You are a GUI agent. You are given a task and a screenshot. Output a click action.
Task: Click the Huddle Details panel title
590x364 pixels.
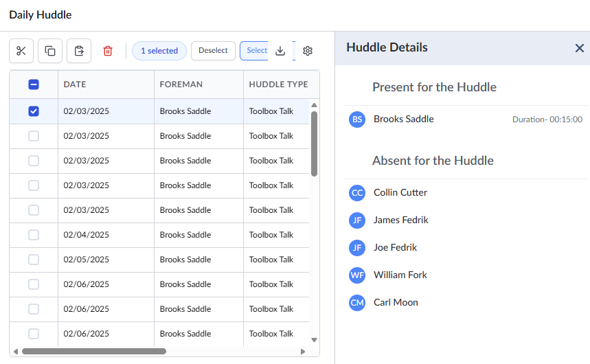click(387, 47)
